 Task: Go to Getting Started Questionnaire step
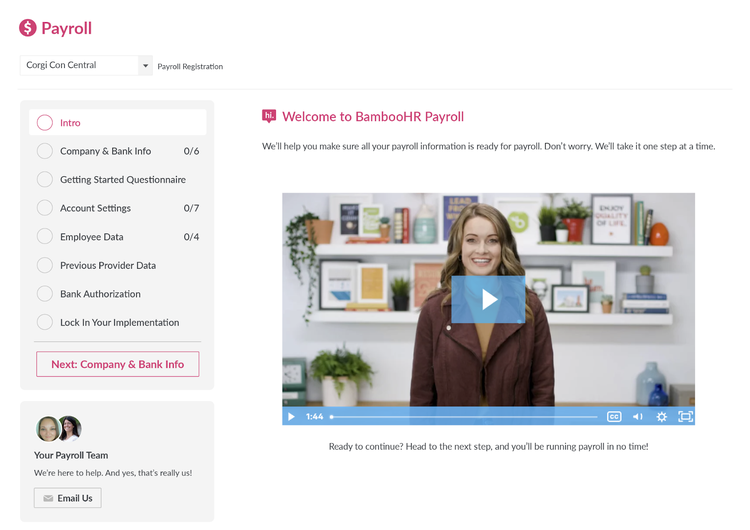122,180
